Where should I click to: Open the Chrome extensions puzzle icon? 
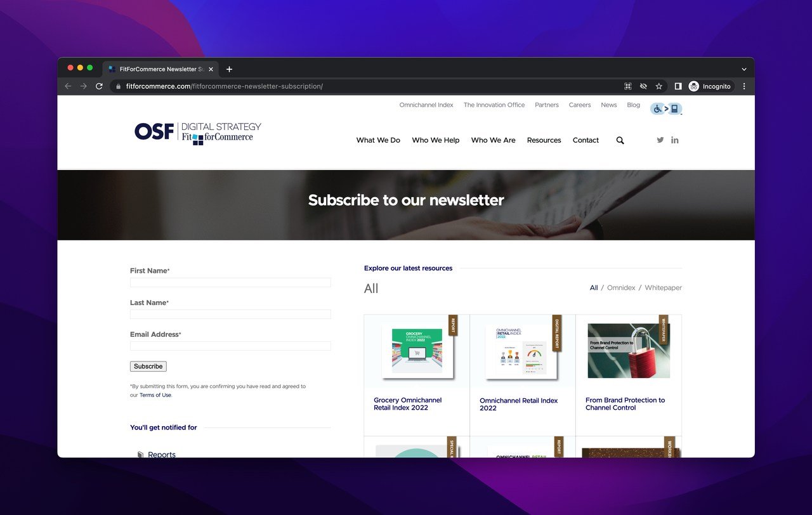[x=628, y=86]
